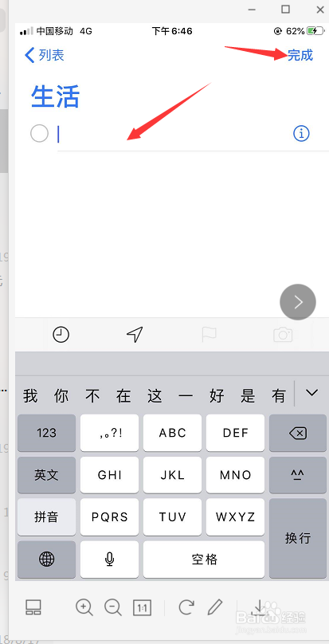Tap the microphone dictation key

pos(109,559)
